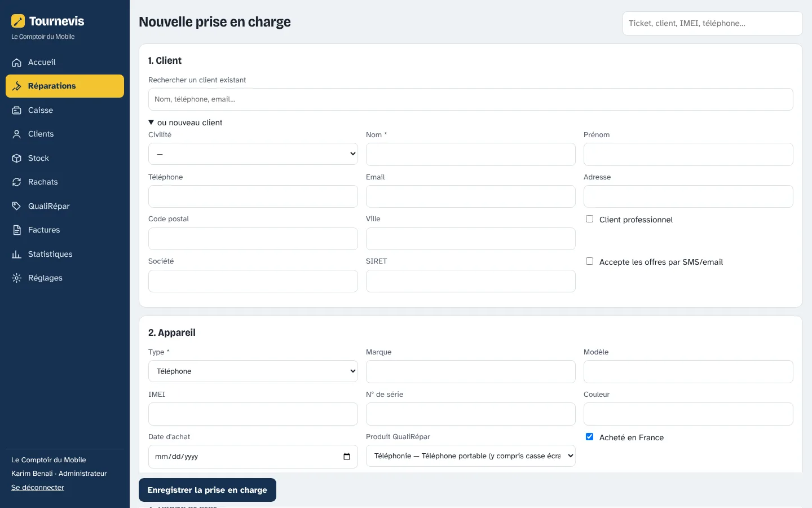Open the Statistiques page
812x508 pixels.
click(65, 255)
